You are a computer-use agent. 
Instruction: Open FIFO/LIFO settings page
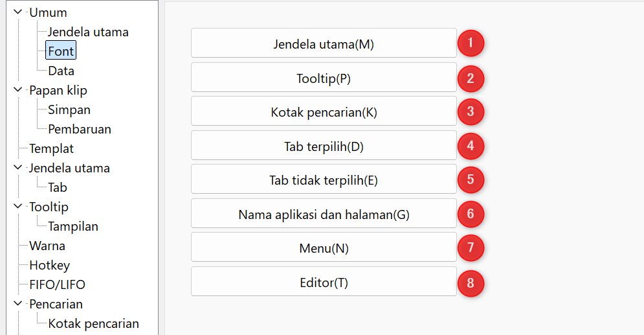[57, 284]
